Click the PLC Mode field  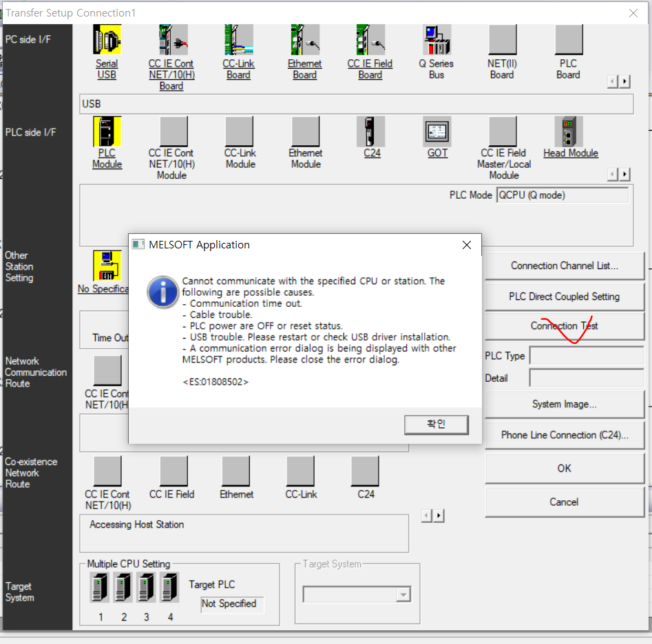click(x=562, y=195)
